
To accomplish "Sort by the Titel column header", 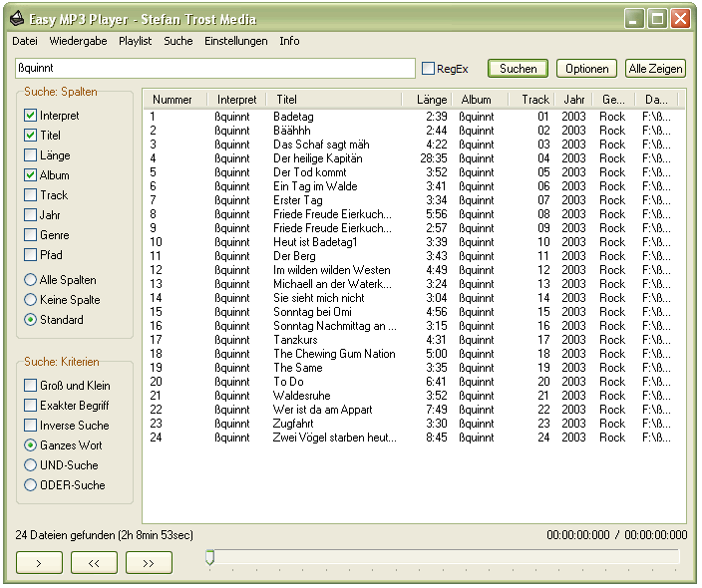I will [x=334, y=100].
